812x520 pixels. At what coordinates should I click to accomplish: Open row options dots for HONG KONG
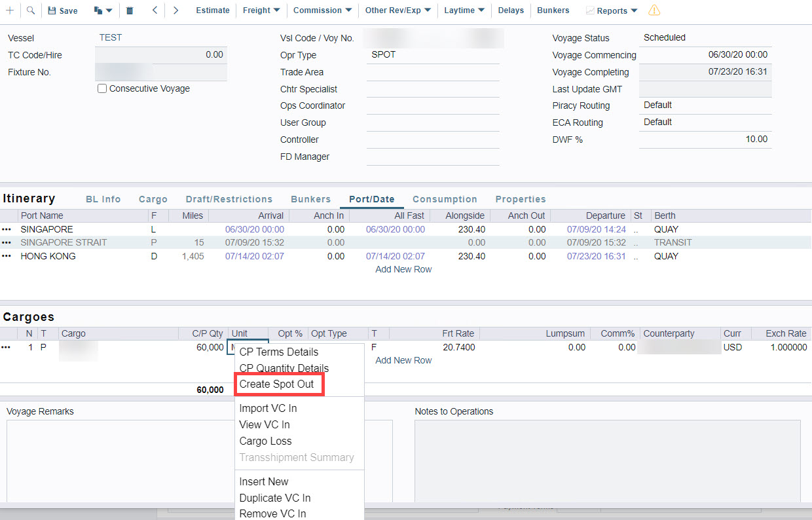[7, 256]
